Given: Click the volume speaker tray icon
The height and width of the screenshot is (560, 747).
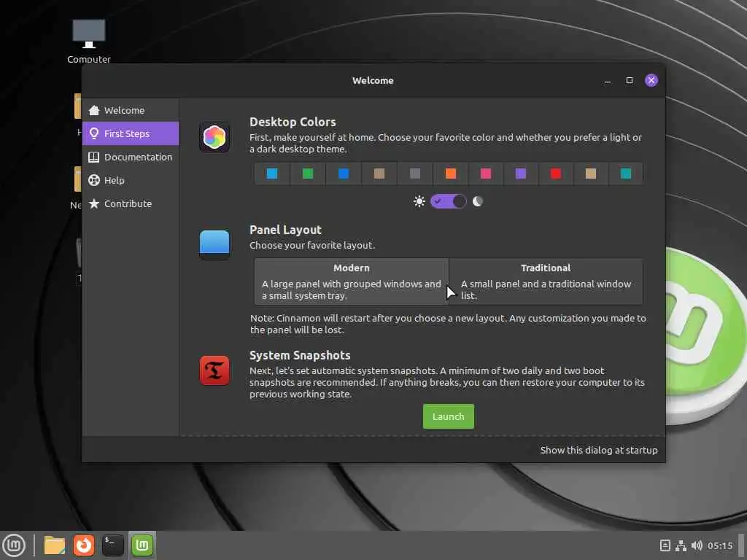Looking at the screenshot, I should [x=697, y=545].
